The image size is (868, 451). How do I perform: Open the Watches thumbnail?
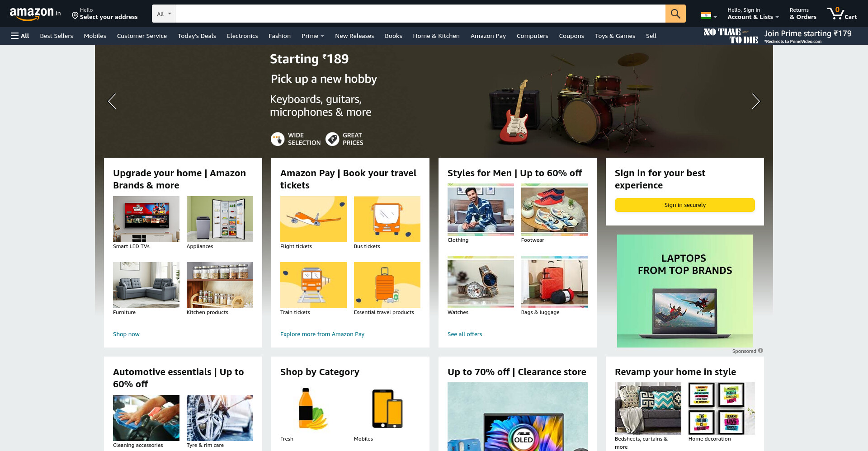click(481, 282)
